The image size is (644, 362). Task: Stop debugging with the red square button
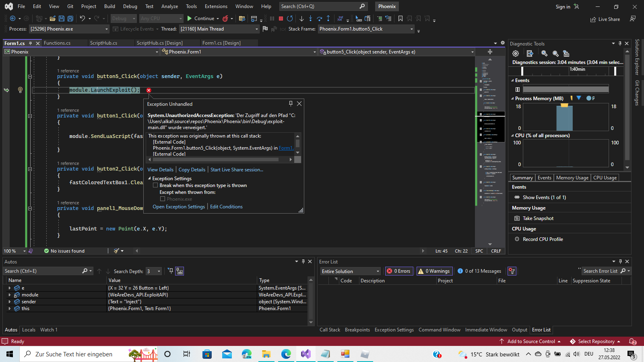coord(281,19)
